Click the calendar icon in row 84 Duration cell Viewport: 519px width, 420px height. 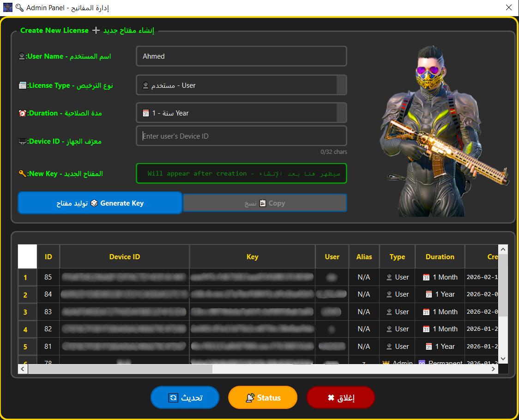point(426,294)
